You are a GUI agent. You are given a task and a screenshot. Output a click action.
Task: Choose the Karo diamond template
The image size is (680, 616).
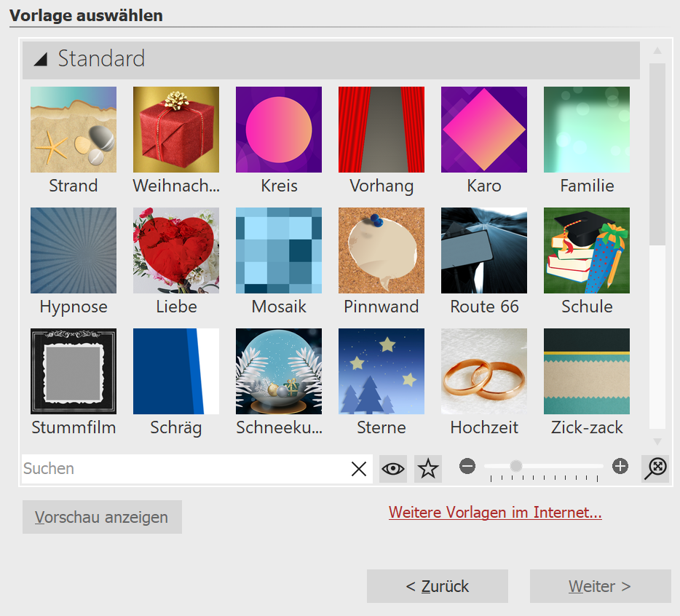click(484, 130)
